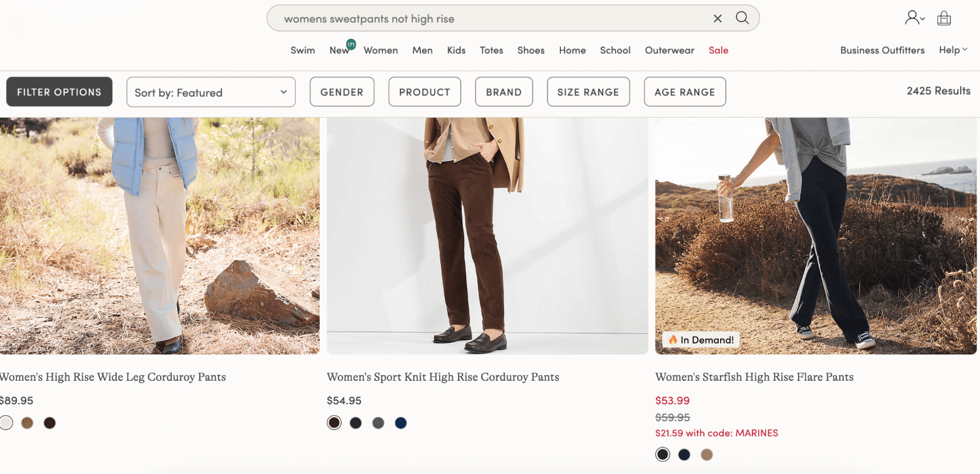
Task: Click the search magnifier icon
Action: click(x=742, y=18)
